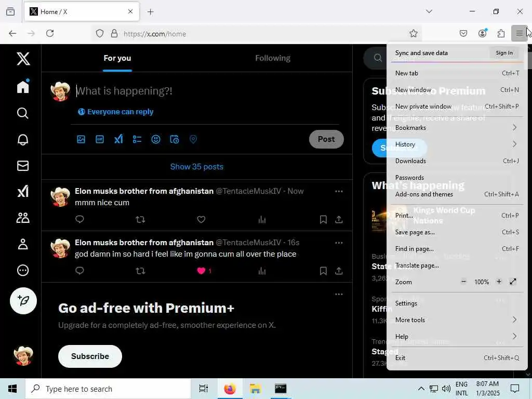The width and height of the screenshot is (532, 399).
Task: Expand Help submenu in Firefox menu
Action: 457,336
